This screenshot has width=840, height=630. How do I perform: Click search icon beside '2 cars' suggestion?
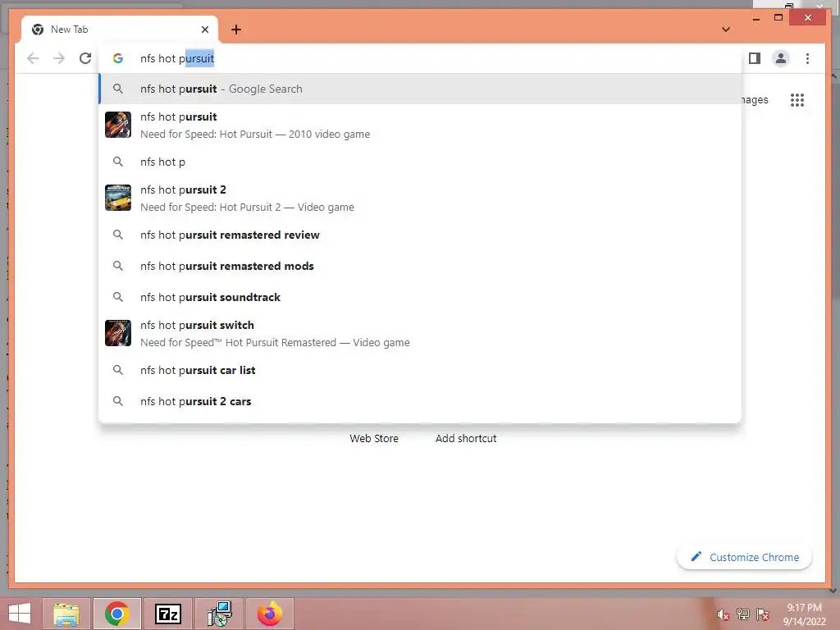[x=118, y=401]
